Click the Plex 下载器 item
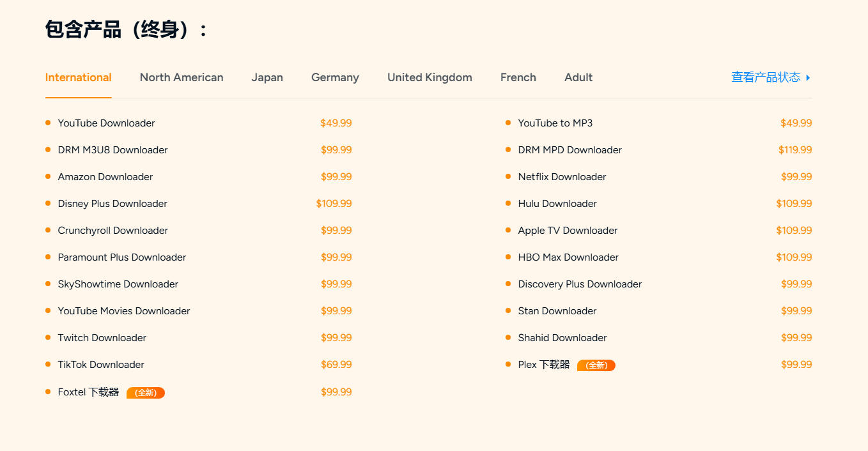This screenshot has width=868, height=451. (544, 365)
